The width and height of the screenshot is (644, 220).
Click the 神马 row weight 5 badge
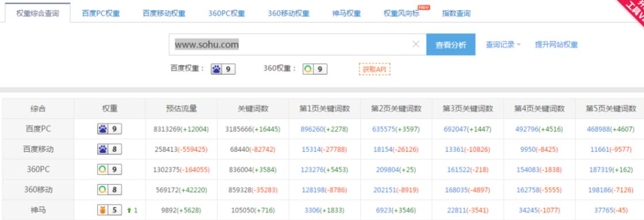[109, 210]
